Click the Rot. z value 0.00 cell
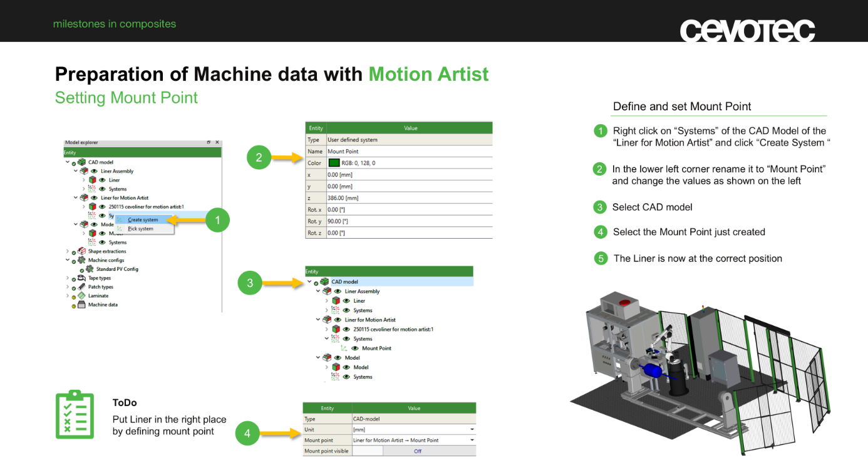This screenshot has height=460, width=868. point(409,233)
